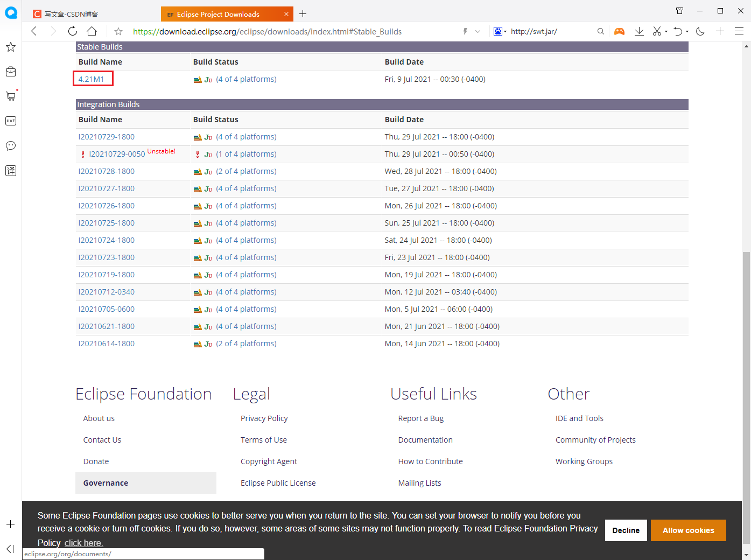Open build I20210614-1800
The width and height of the screenshot is (751, 560).
pyautogui.click(x=107, y=344)
